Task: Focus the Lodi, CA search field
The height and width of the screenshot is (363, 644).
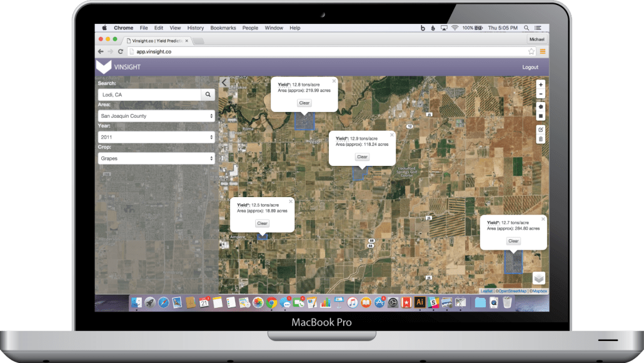Action: click(x=149, y=95)
